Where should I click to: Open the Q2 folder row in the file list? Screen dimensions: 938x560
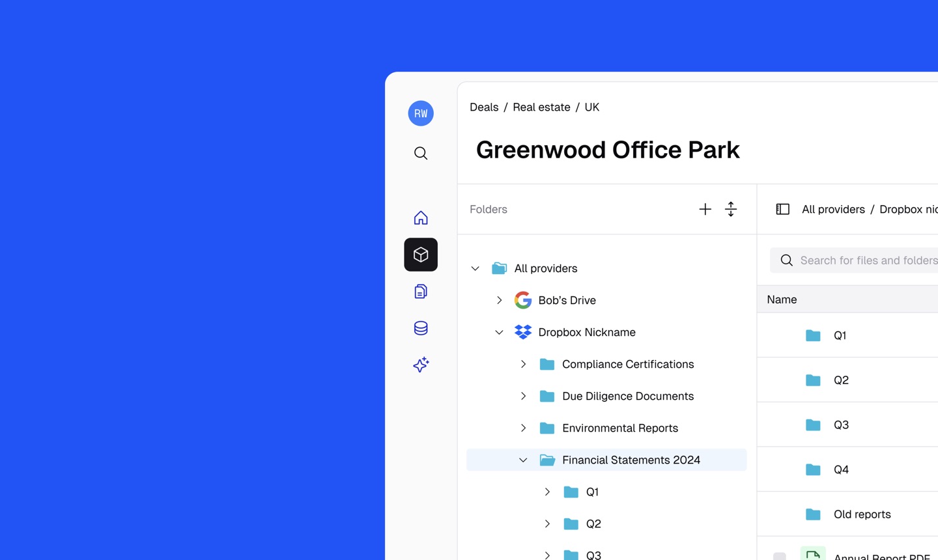tap(847, 380)
